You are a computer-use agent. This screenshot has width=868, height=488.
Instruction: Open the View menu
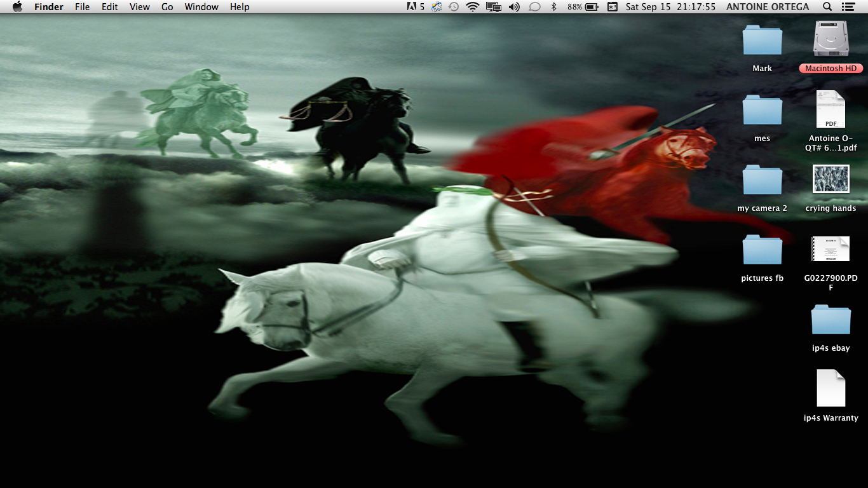click(140, 7)
